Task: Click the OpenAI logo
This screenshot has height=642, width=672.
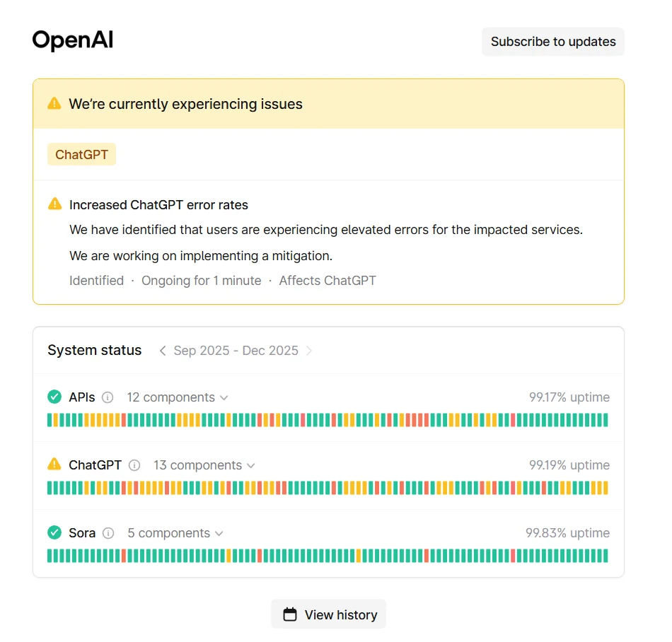Action: coord(73,41)
